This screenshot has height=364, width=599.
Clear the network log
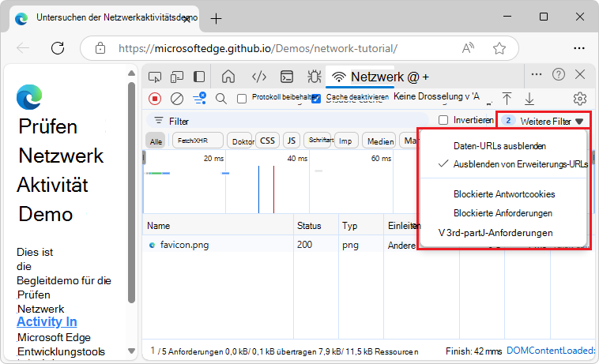coord(177,99)
